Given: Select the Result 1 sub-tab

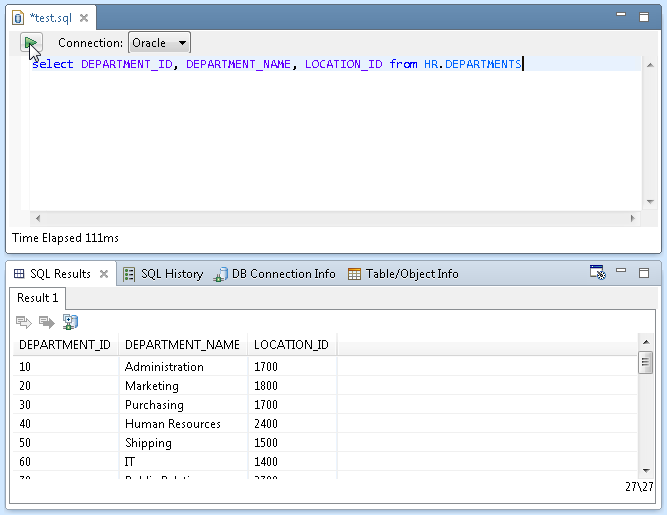Looking at the screenshot, I should 38,298.
